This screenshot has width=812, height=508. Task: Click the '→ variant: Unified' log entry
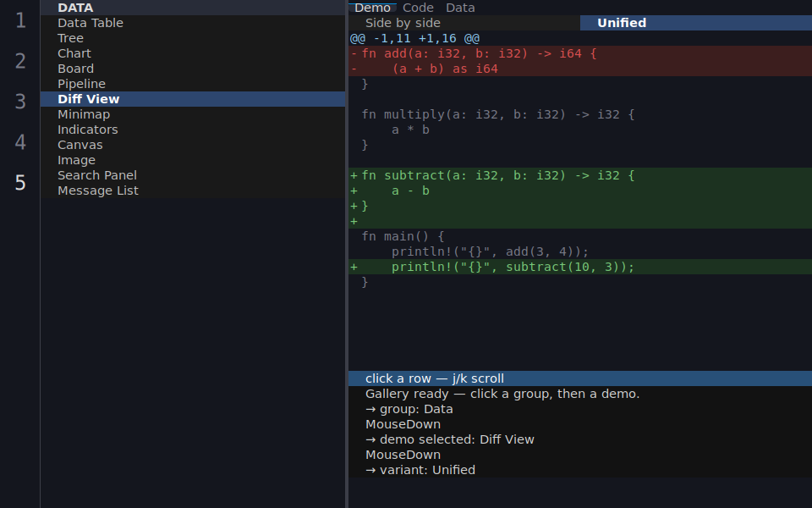pyautogui.click(x=580, y=470)
